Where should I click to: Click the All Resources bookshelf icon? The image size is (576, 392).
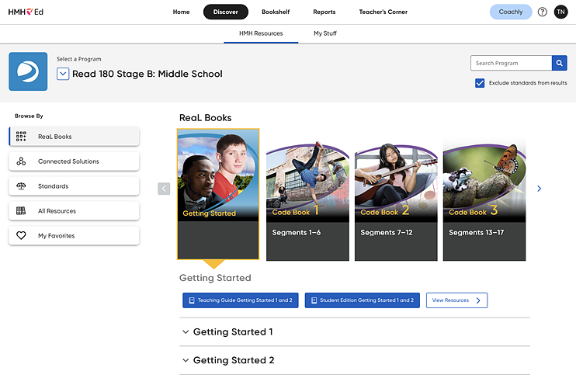pyautogui.click(x=21, y=211)
